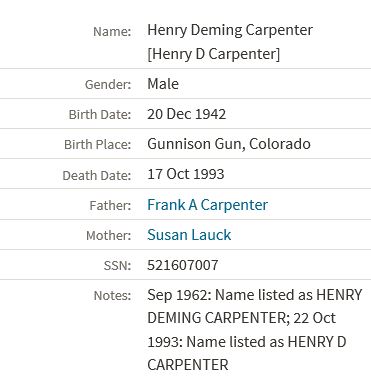371x385 pixels.
Task: Click the SSN: field label
Action: [x=117, y=266]
